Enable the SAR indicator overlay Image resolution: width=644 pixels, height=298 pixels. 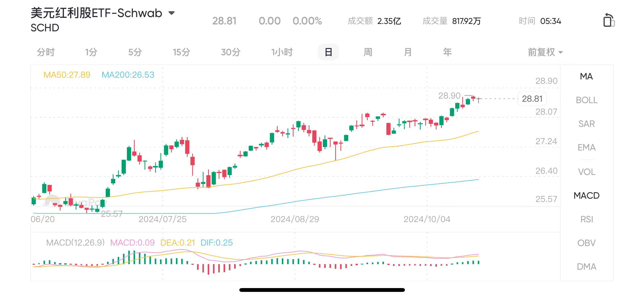586,124
